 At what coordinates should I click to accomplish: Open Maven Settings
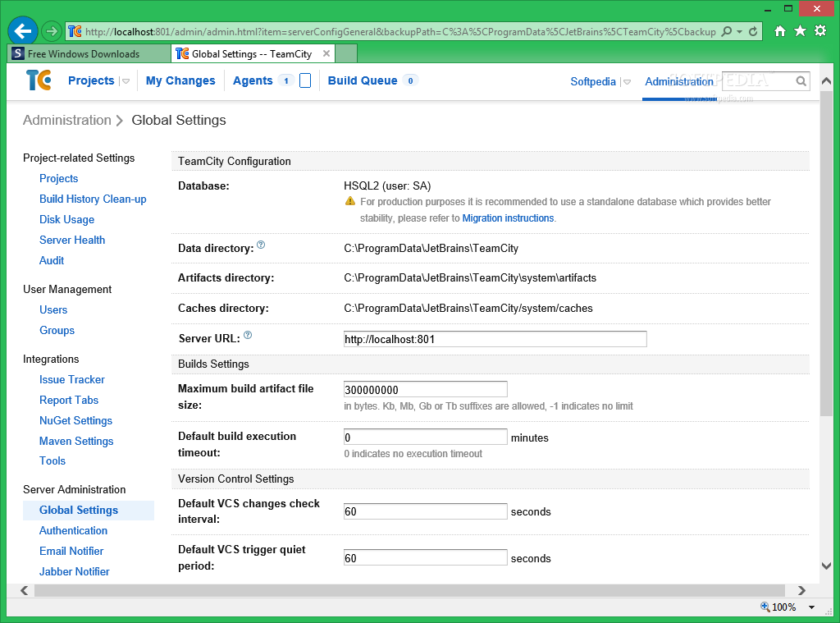coord(76,441)
